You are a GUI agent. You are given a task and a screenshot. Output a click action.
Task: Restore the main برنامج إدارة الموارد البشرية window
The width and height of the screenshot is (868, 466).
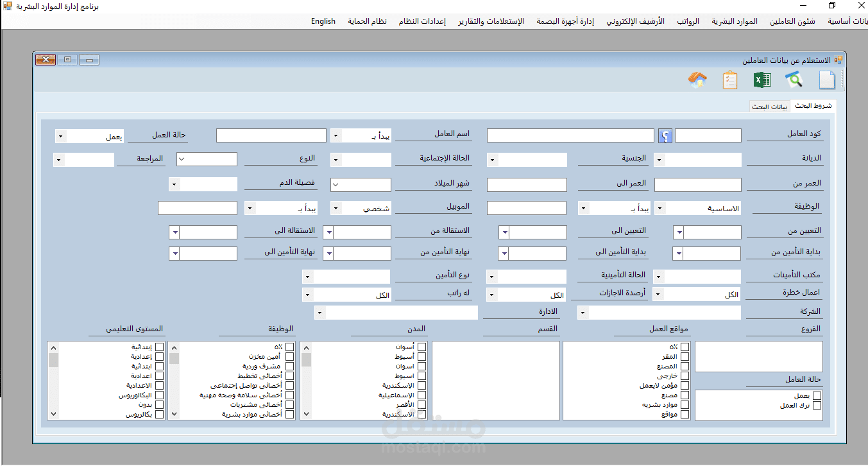832,6
